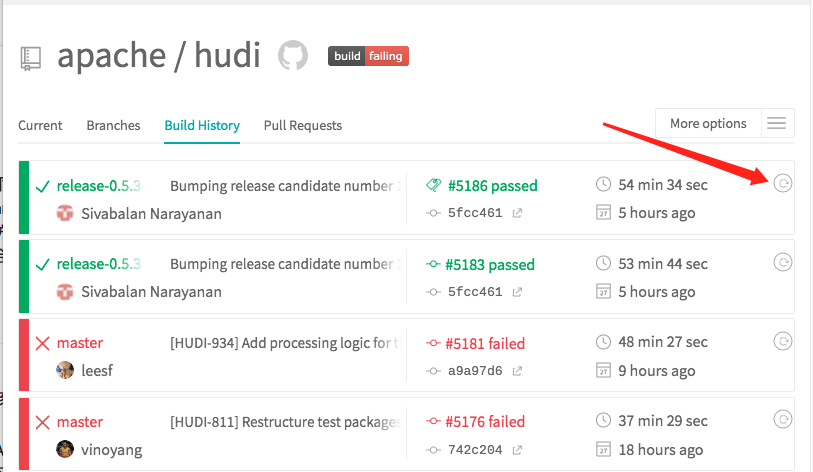This screenshot has height=472, width=813.
Task: Click the apache / hudi repository title
Action: pos(159,55)
